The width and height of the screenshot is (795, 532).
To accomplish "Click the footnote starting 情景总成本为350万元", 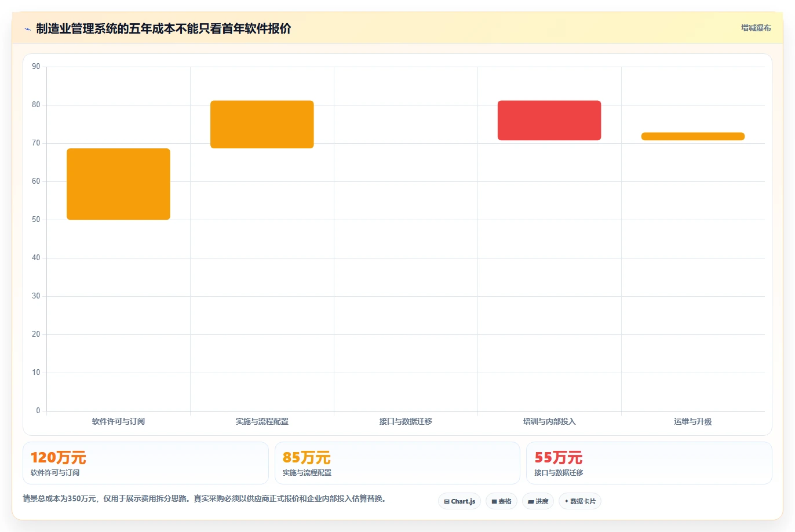I will tap(205, 498).
